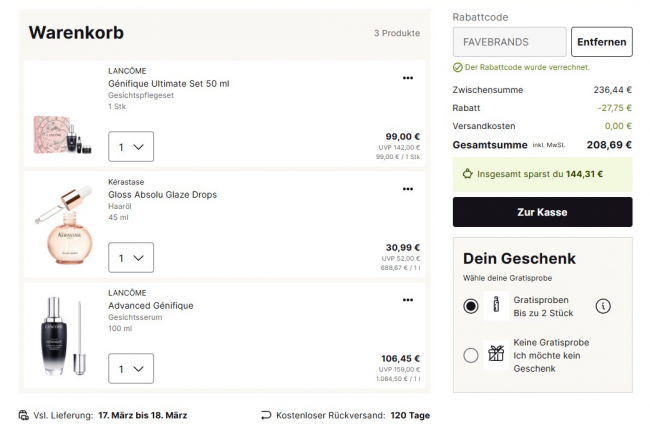Click the Entfernen button to remove code
The image size is (650, 424).
601,42
